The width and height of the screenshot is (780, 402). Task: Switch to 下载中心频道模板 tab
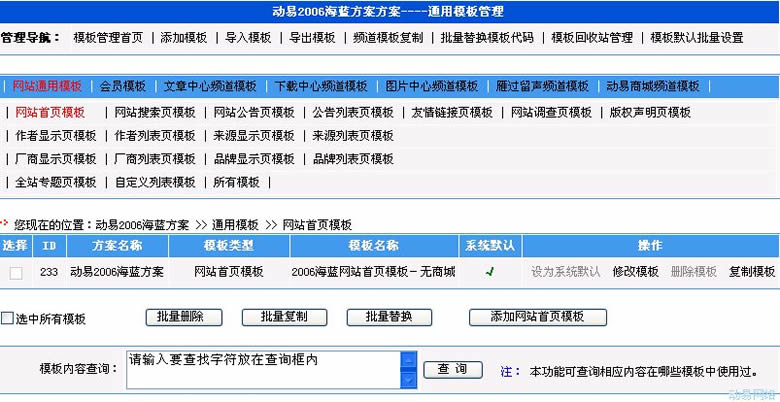coord(321,86)
